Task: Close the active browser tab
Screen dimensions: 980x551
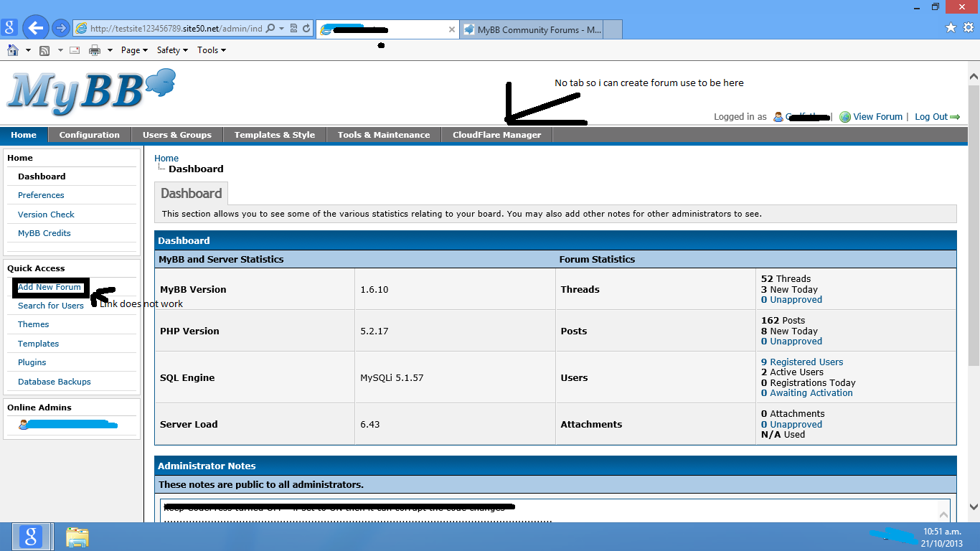Action: 452,29
